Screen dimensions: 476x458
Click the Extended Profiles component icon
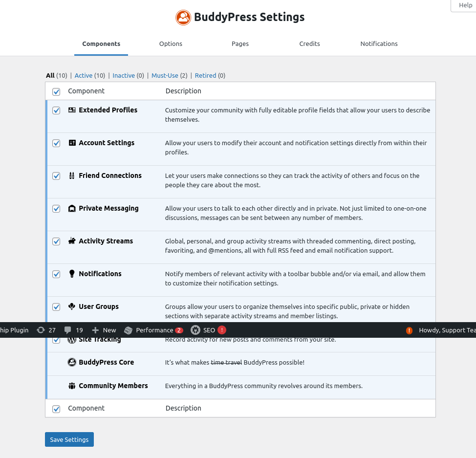pos(71,110)
